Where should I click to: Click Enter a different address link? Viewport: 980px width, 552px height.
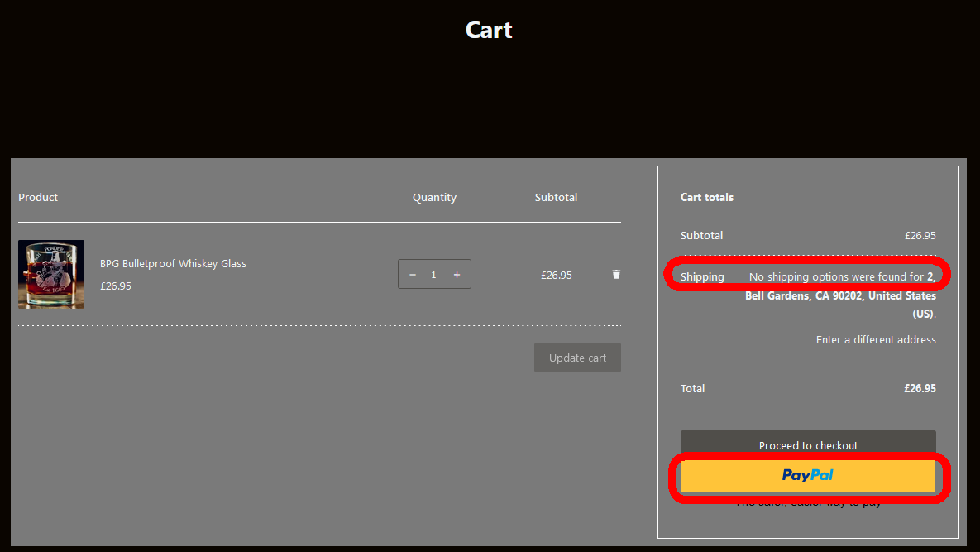pyautogui.click(x=876, y=339)
